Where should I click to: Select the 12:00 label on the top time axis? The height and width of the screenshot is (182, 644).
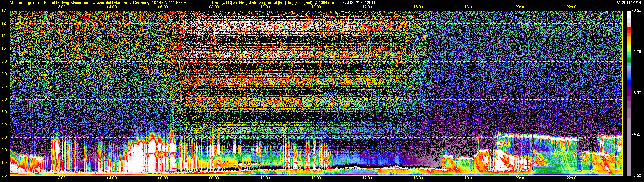click(x=316, y=7)
